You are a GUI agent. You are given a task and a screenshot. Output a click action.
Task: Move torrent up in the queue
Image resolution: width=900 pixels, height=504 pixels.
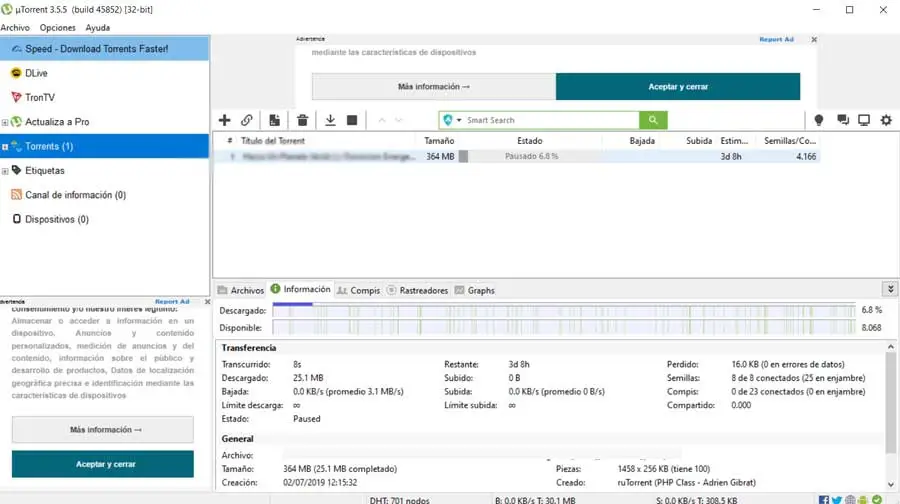(x=382, y=120)
